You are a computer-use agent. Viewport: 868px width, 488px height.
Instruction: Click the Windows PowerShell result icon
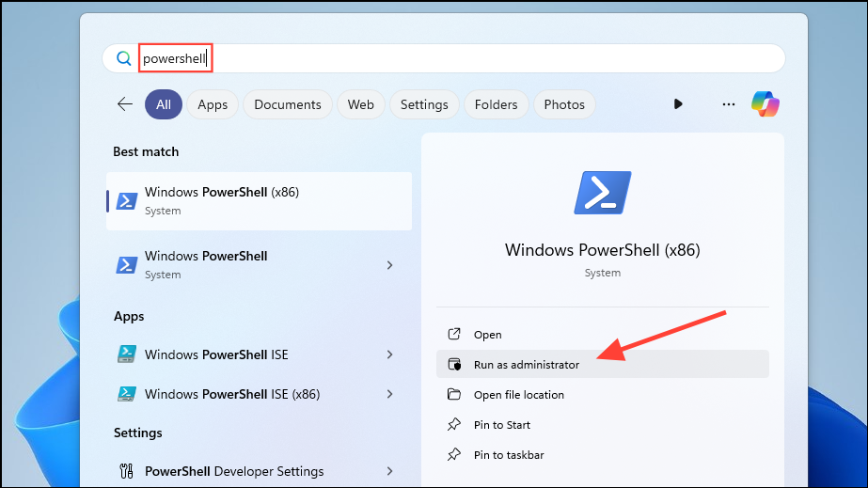tap(126, 265)
